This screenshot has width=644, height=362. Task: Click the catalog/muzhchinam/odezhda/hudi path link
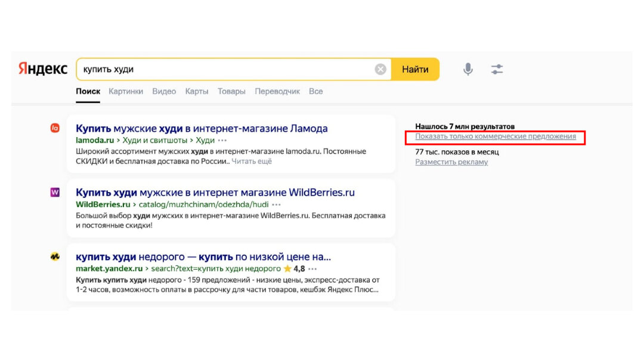pyautogui.click(x=204, y=205)
